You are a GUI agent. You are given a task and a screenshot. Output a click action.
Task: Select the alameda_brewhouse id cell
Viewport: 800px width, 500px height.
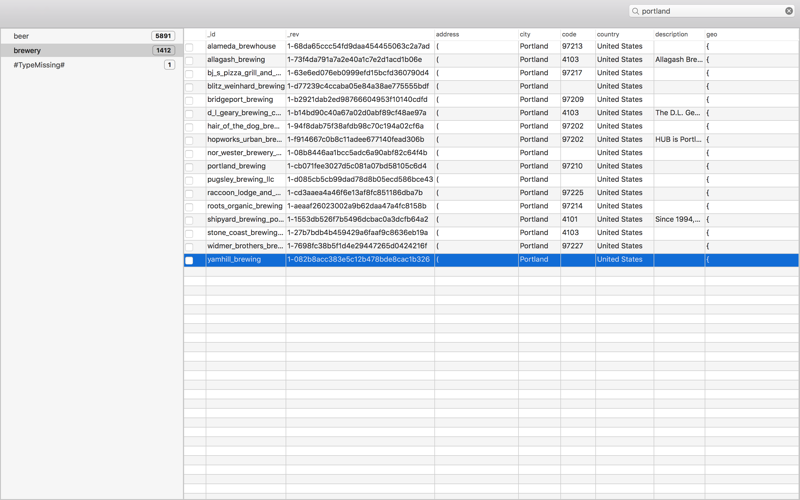coord(245,46)
